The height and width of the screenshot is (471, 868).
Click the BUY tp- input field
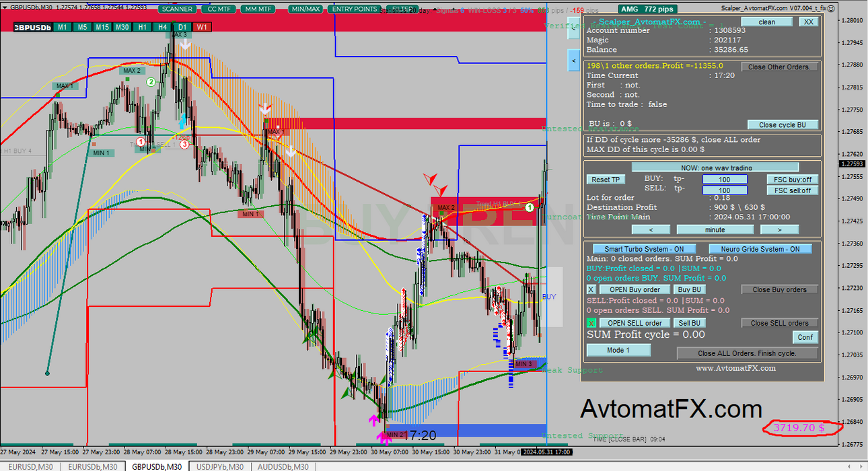(725, 179)
